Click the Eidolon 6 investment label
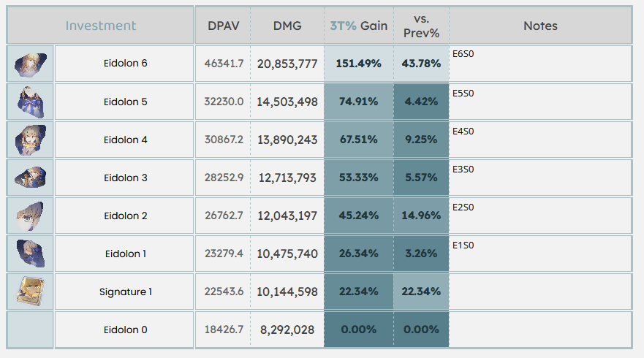The image size is (644, 358). (x=125, y=64)
